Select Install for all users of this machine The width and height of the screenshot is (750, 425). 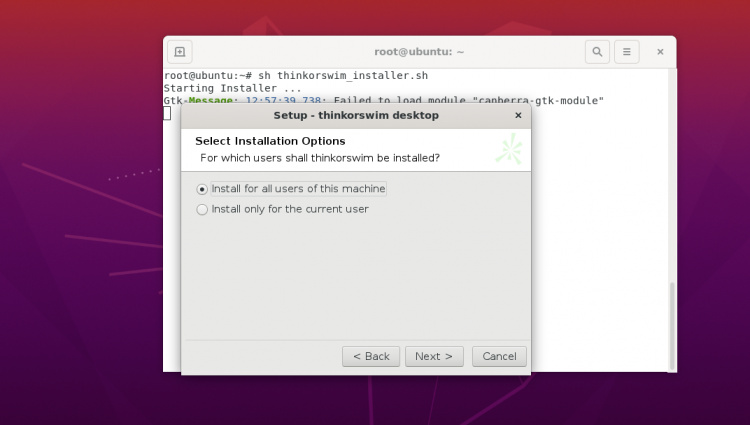click(x=203, y=189)
